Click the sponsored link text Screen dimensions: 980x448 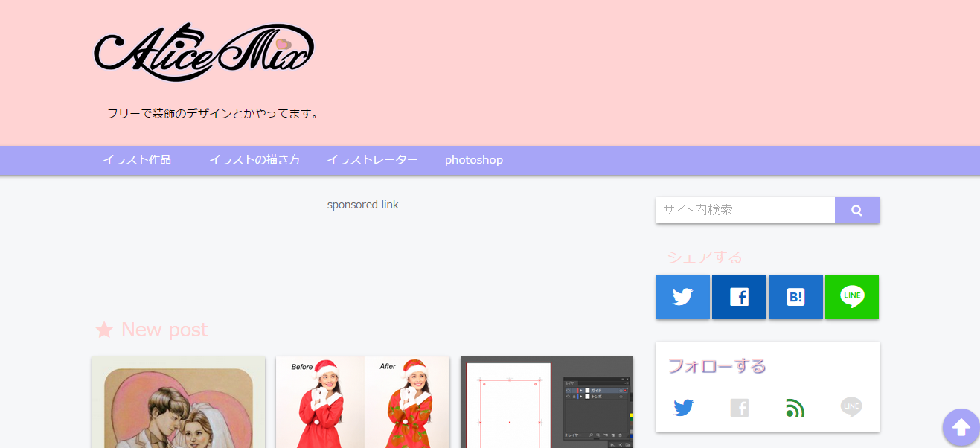click(362, 204)
